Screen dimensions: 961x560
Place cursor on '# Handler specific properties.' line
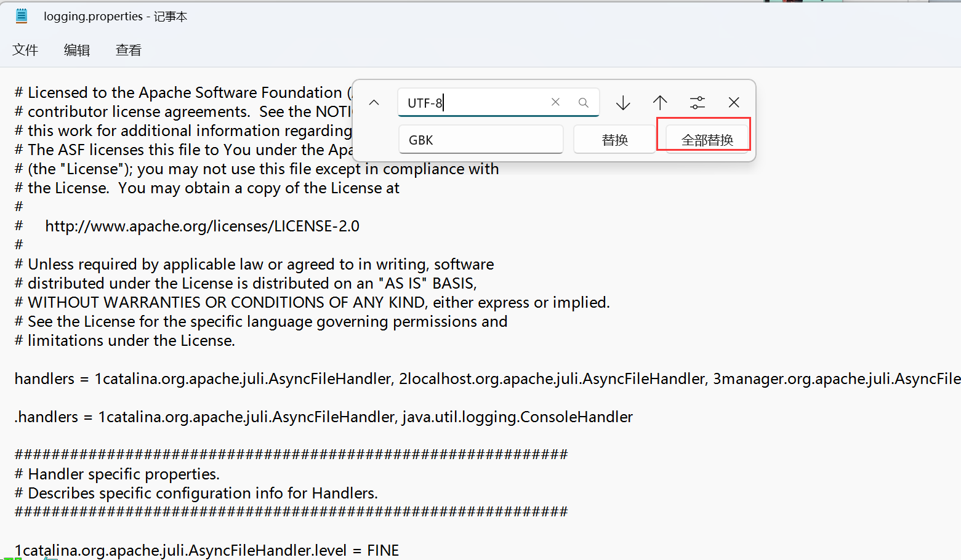[x=117, y=474]
